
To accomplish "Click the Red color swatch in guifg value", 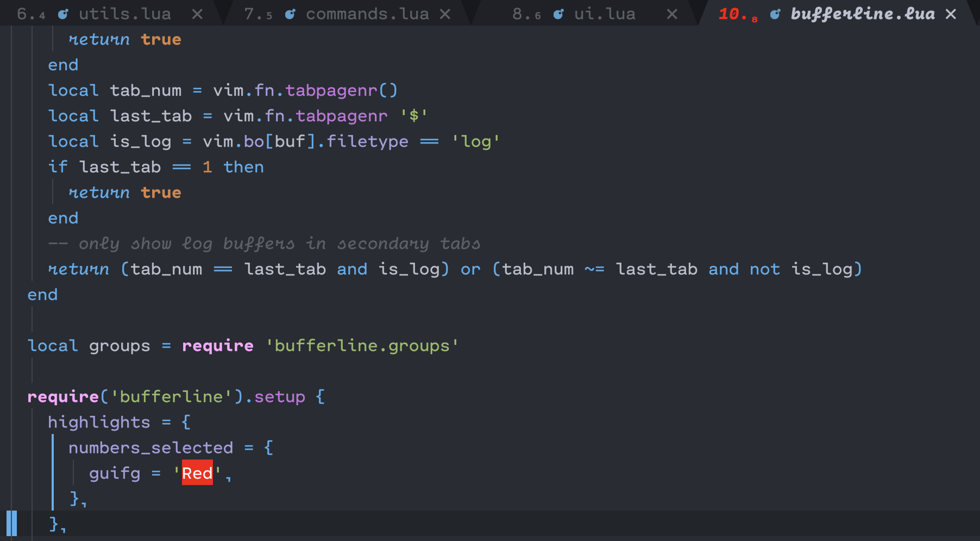I will click(197, 473).
